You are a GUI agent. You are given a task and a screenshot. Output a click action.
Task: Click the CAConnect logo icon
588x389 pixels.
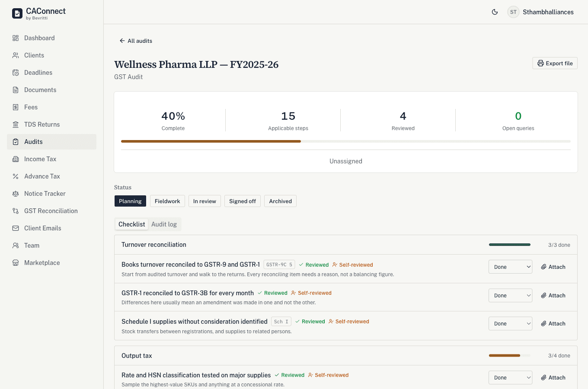pos(17,13)
